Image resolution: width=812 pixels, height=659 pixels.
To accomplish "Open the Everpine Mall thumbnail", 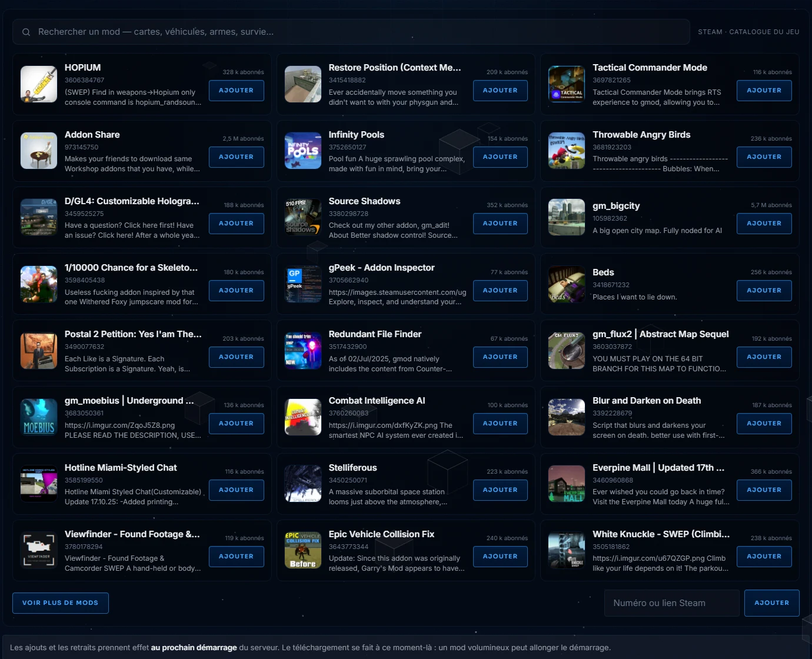I will [567, 484].
